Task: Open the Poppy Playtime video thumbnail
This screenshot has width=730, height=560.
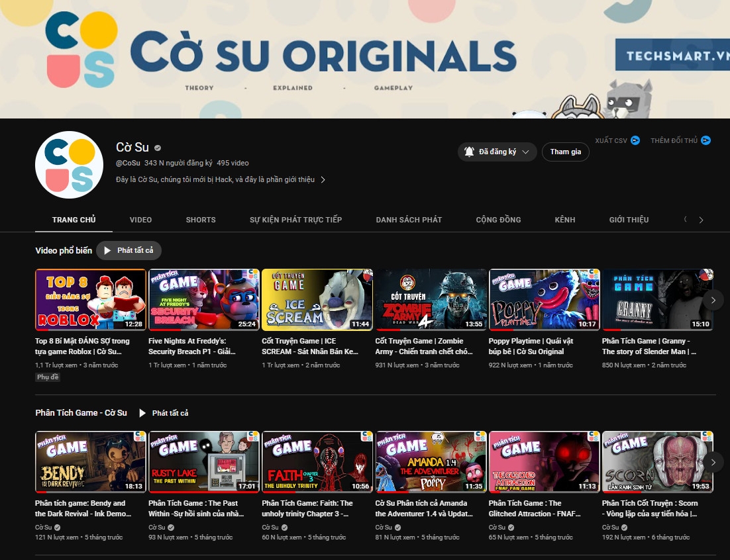Action: coord(545,300)
